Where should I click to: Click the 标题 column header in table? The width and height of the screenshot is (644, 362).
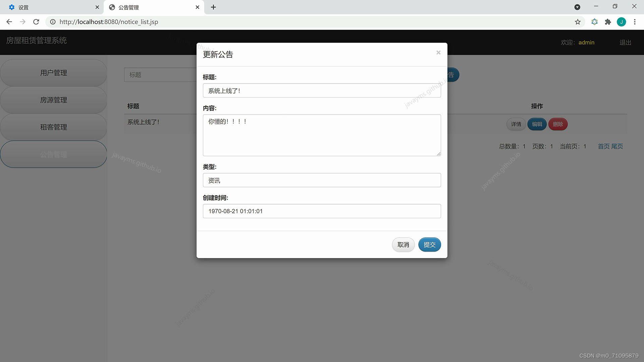(133, 106)
